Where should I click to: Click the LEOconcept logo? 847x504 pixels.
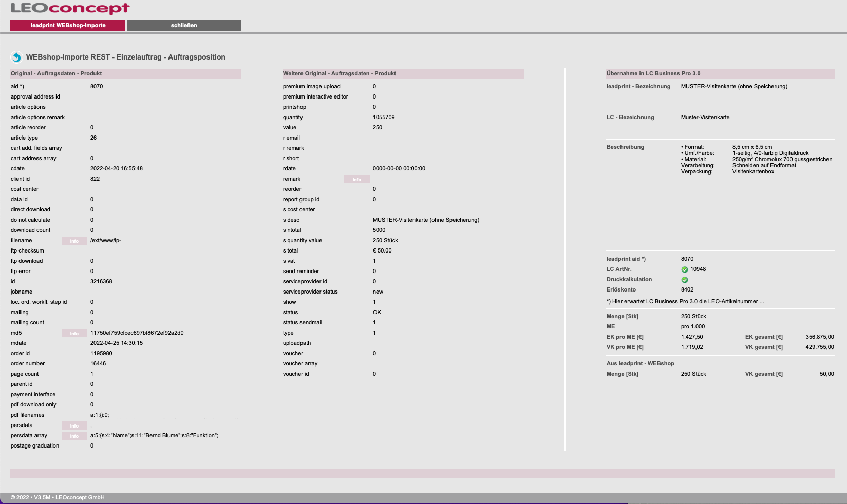[70, 8]
